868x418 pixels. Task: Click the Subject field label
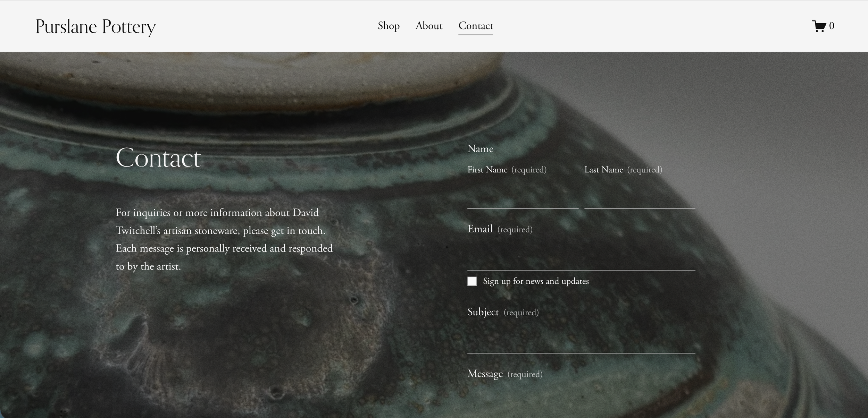(x=483, y=312)
